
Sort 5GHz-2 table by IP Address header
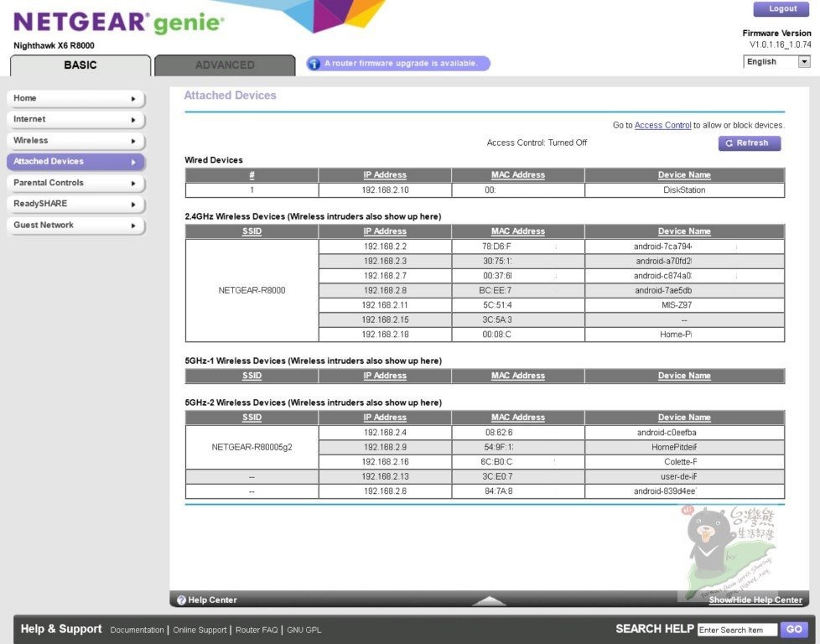[385, 418]
